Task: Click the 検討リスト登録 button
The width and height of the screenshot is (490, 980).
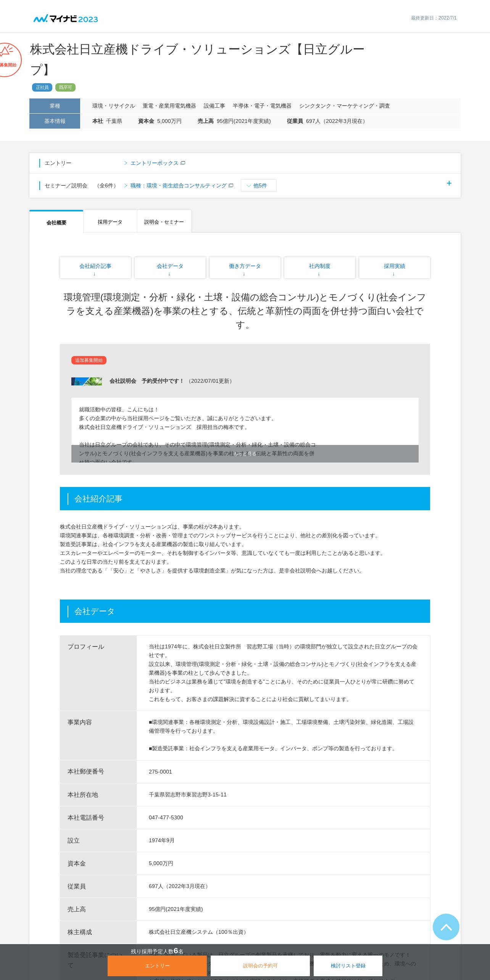Action: click(348, 966)
